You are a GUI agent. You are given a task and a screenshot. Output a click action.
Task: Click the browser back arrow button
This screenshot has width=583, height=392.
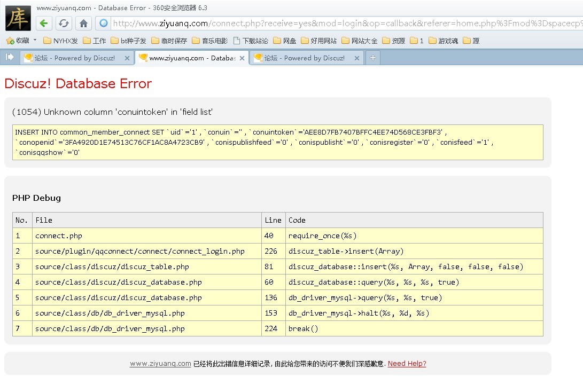coord(44,23)
